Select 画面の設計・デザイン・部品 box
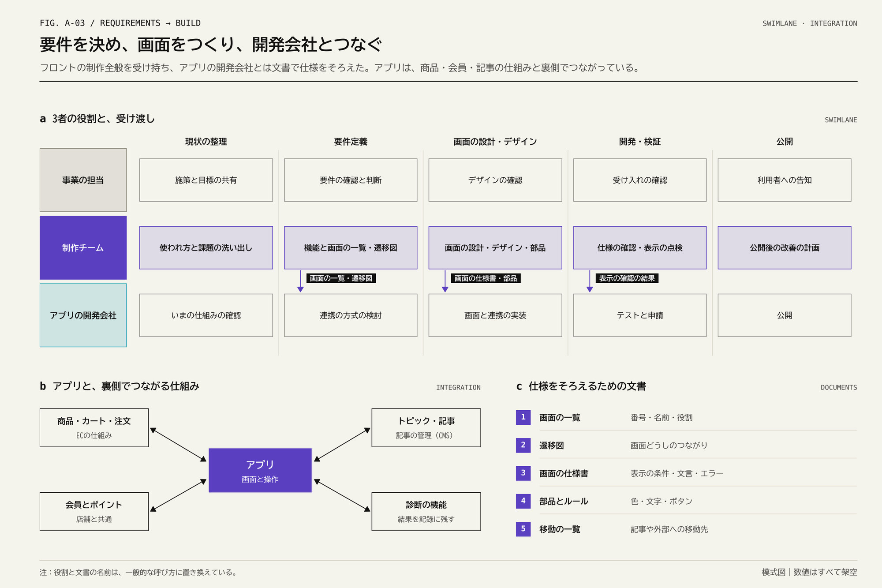The width and height of the screenshot is (882, 588). point(495,247)
